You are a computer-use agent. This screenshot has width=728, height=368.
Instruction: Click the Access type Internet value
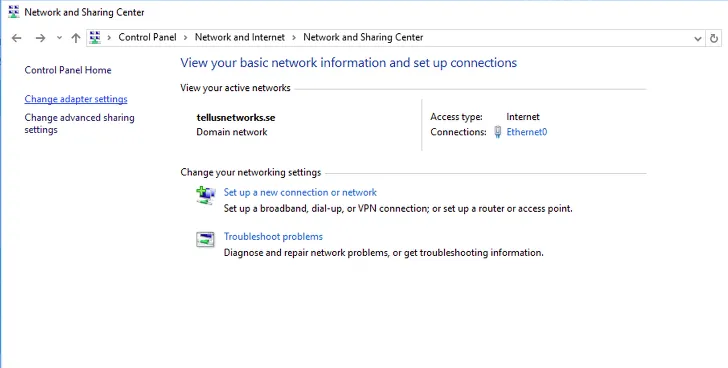click(523, 117)
